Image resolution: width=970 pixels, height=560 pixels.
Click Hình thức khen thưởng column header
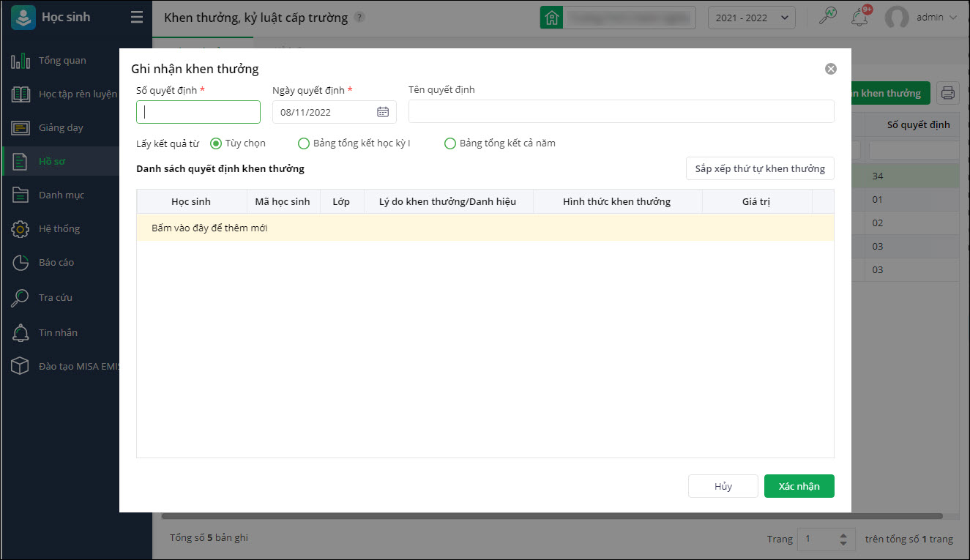(x=617, y=201)
